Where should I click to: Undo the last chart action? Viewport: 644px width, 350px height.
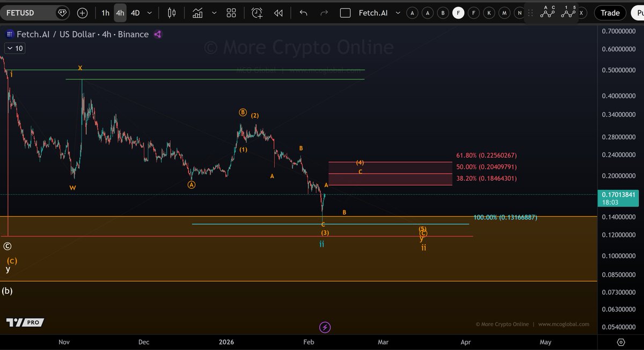pyautogui.click(x=304, y=13)
